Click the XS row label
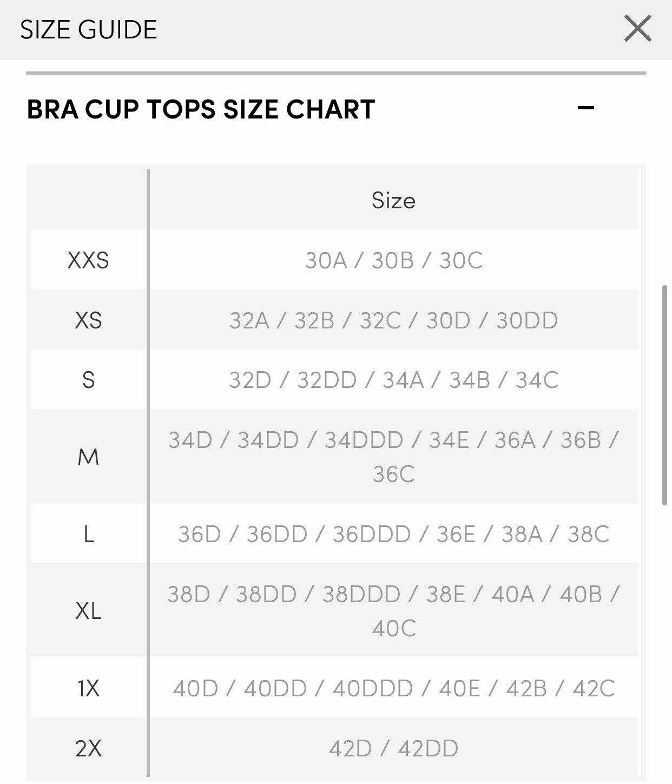 point(88,320)
